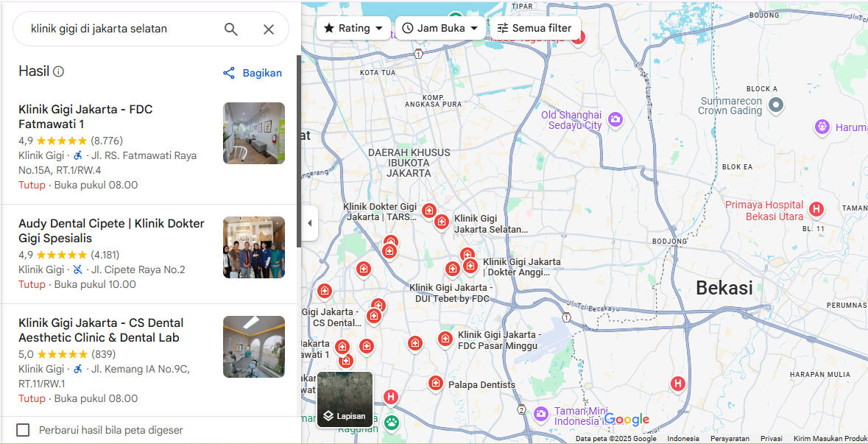Click the wheelchair accessible icon on FDC Fatmawati row
This screenshot has width=868, height=444.
[x=78, y=155]
